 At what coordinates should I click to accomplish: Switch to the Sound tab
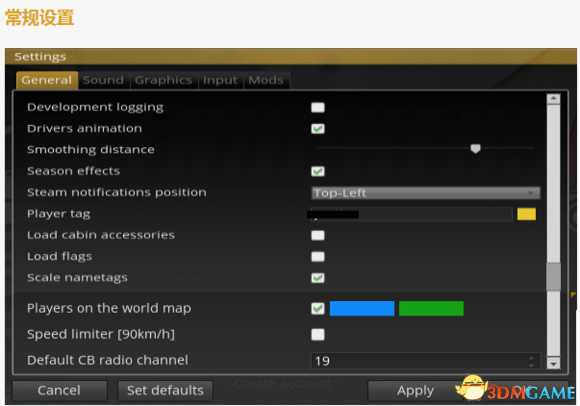[103, 80]
